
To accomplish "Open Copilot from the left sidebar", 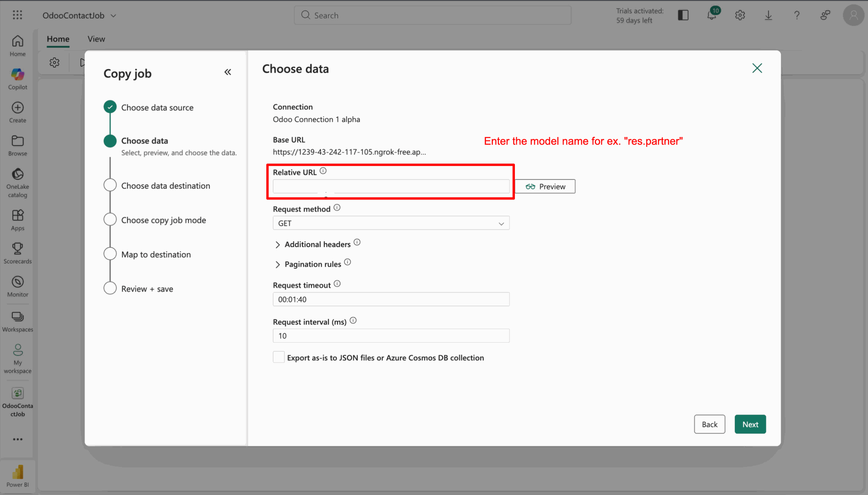I will (18, 79).
